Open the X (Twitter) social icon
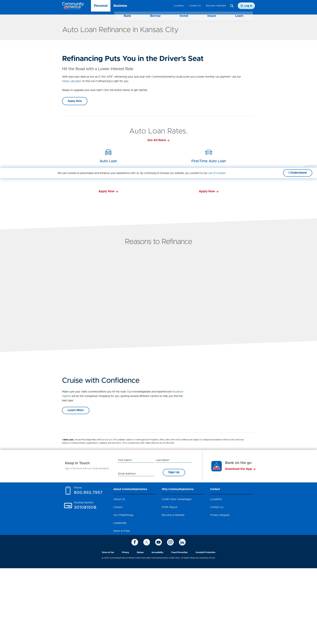This screenshot has width=317, height=644. (x=146, y=542)
